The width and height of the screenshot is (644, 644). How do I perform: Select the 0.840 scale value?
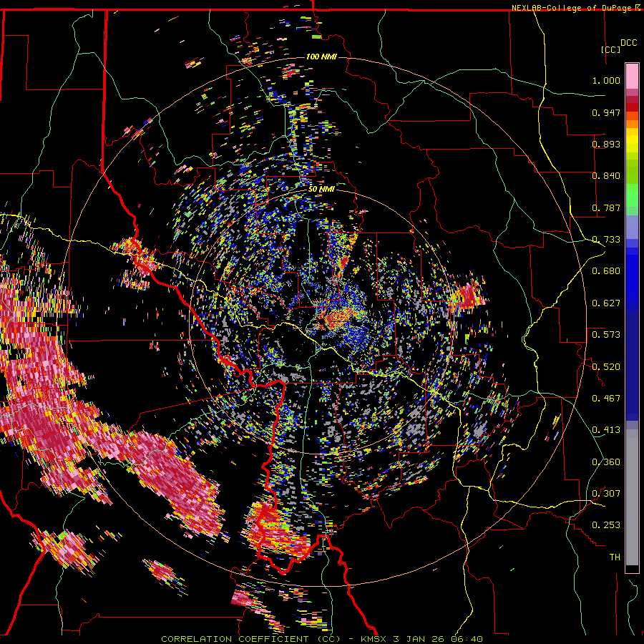(x=606, y=176)
